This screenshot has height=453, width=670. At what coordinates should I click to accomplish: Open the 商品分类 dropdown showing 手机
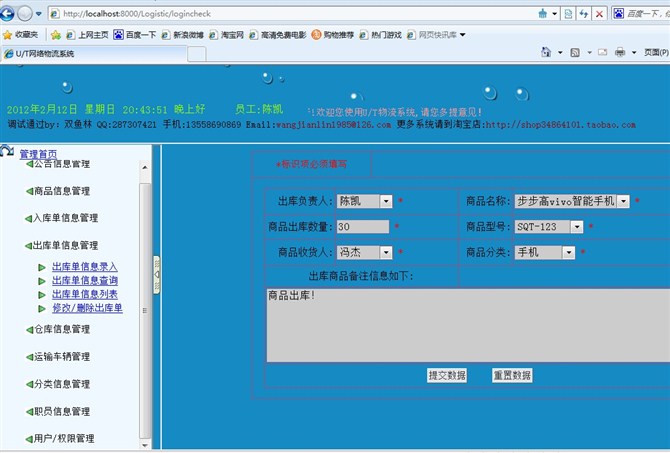point(545,252)
